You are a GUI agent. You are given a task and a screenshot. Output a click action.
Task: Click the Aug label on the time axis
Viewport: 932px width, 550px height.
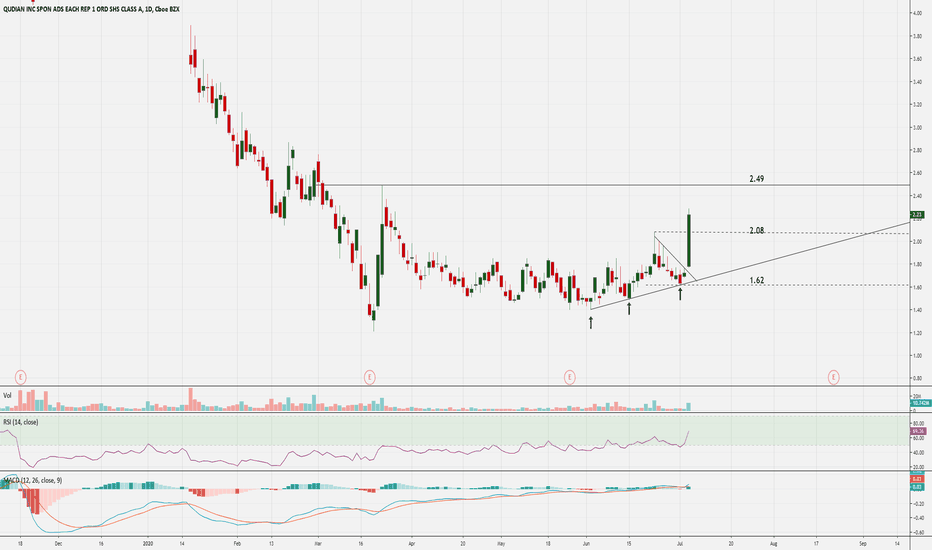(x=773, y=543)
